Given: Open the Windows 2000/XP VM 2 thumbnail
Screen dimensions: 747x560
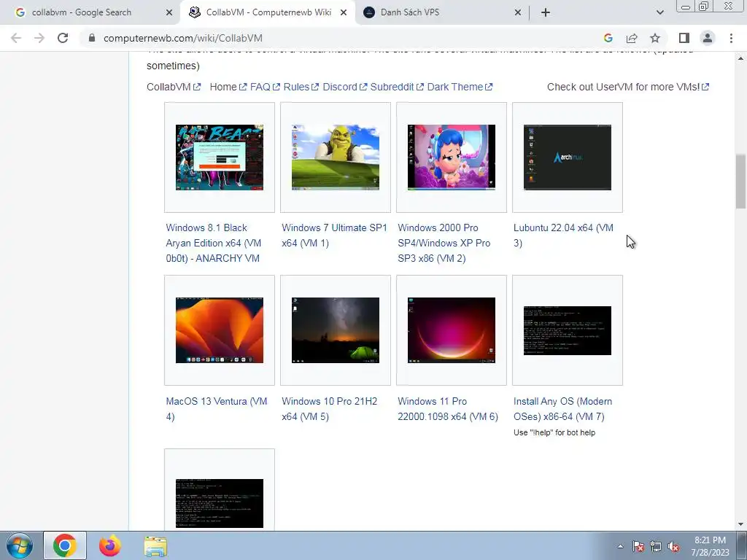Looking at the screenshot, I should [x=451, y=157].
